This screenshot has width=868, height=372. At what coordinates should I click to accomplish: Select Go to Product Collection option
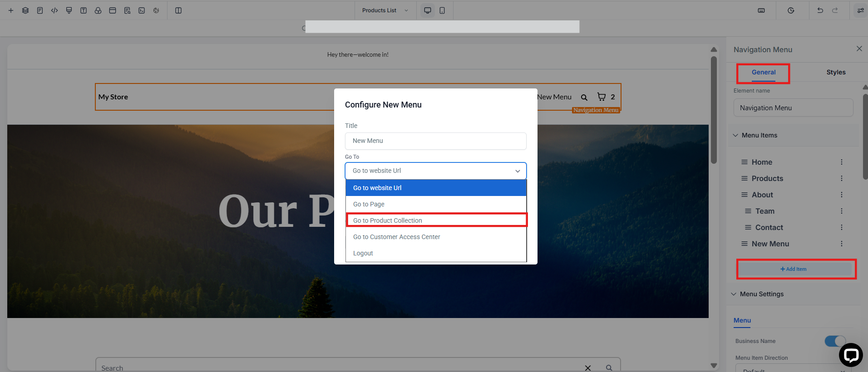click(436, 220)
